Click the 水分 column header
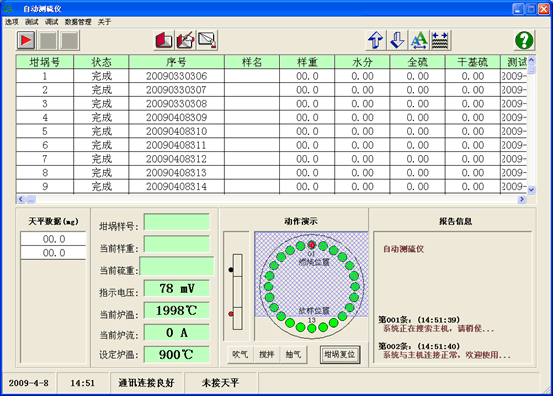The width and height of the screenshot is (554, 397). [x=362, y=62]
